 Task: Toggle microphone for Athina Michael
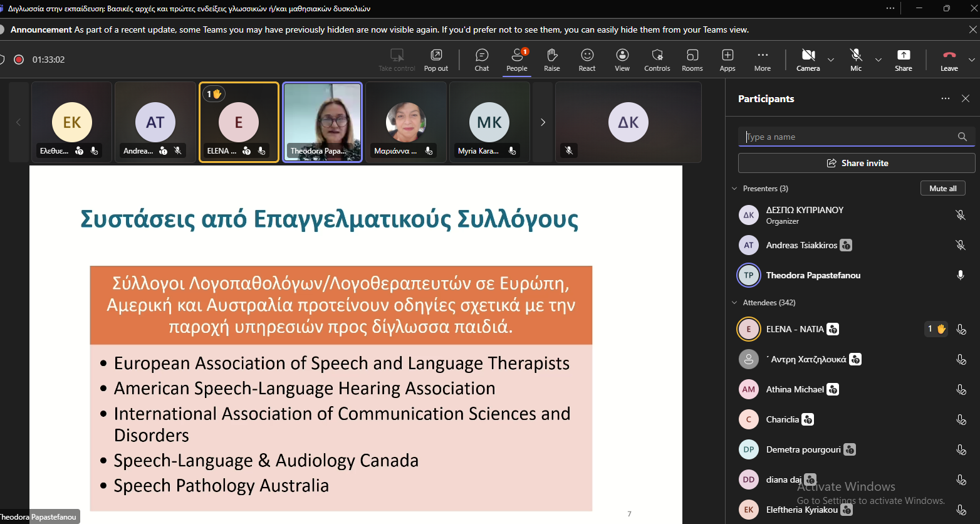pos(961,389)
